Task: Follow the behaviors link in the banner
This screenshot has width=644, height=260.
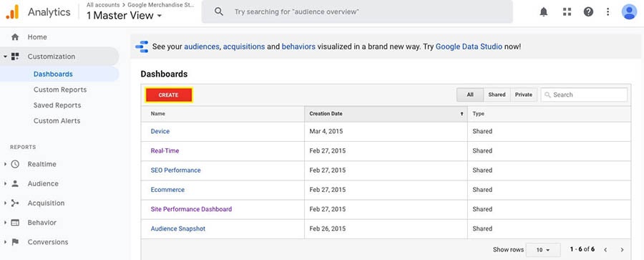Action: click(x=298, y=47)
